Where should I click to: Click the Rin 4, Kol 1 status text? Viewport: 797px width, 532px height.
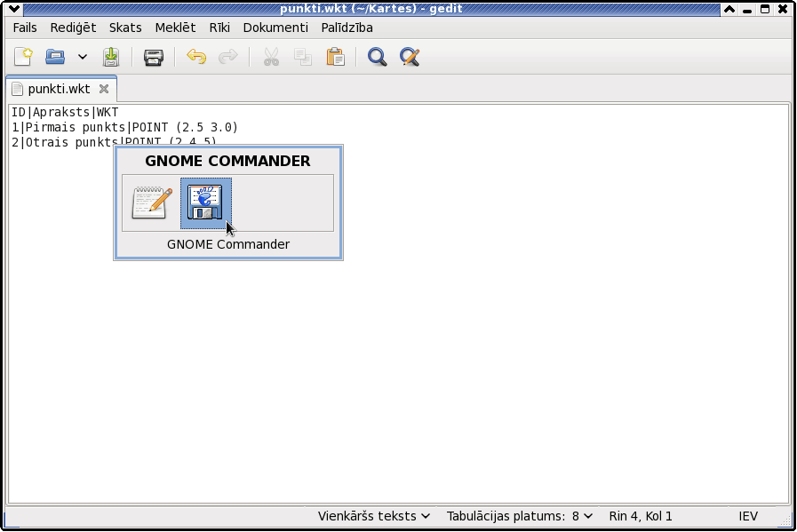[641, 516]
